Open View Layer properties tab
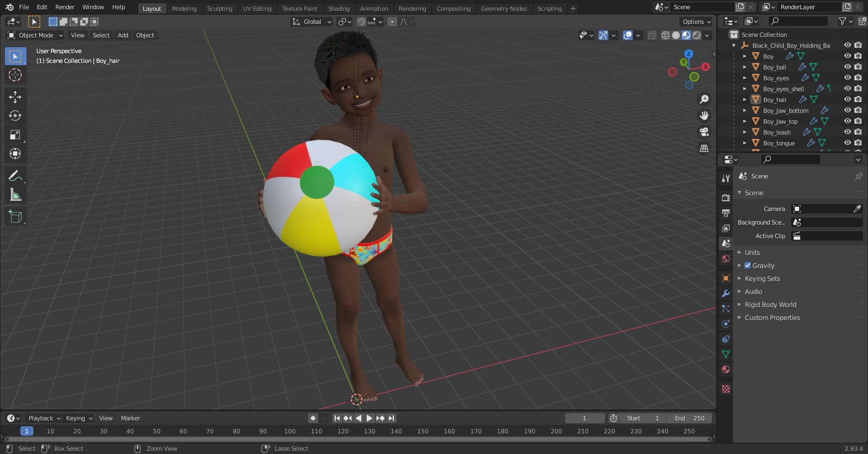 pyautogui.click(x=726, y=228)
